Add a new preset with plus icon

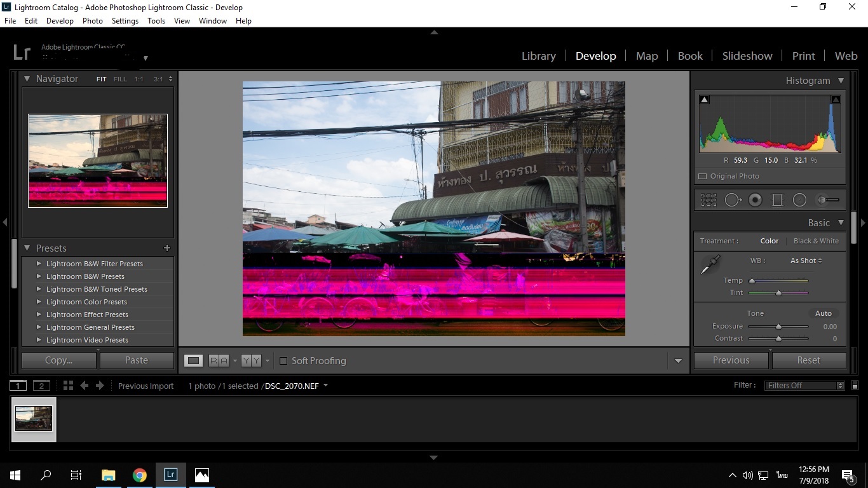167,248
